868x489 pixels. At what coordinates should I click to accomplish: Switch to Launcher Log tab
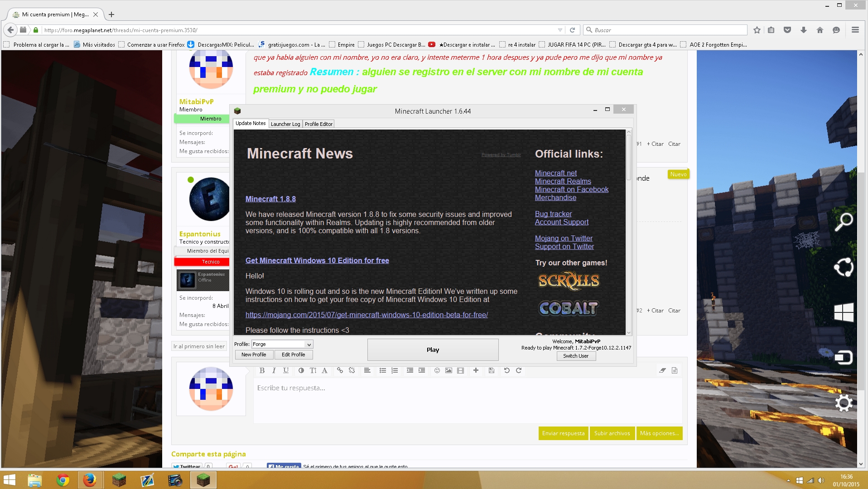pos(285,124)
